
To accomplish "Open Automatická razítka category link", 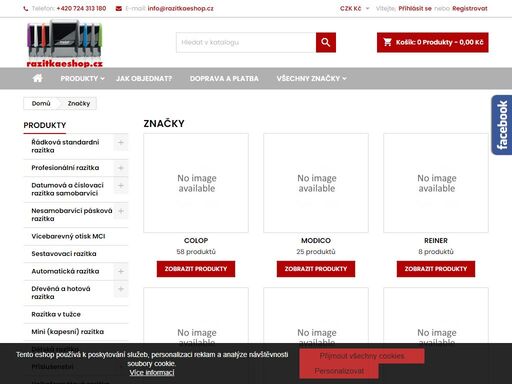I will [x=65, y=271].
